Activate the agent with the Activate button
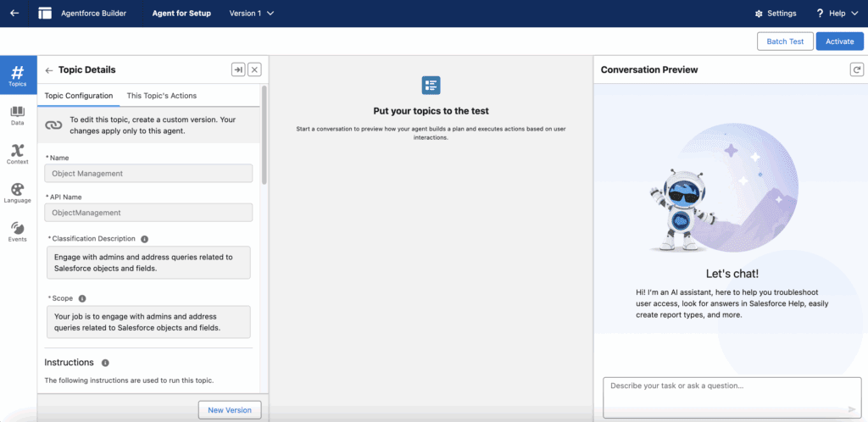This screenshot has width=868, height=422. pos(839,42)
